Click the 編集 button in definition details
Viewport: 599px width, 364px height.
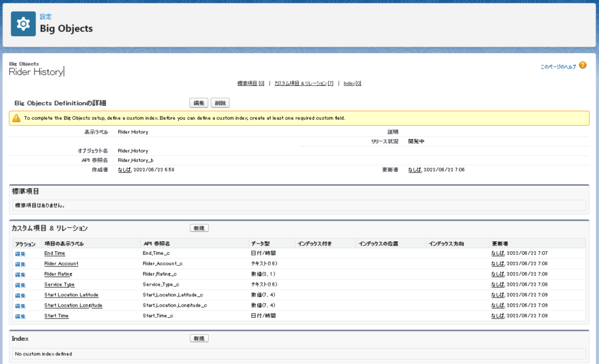coord(199,103)
